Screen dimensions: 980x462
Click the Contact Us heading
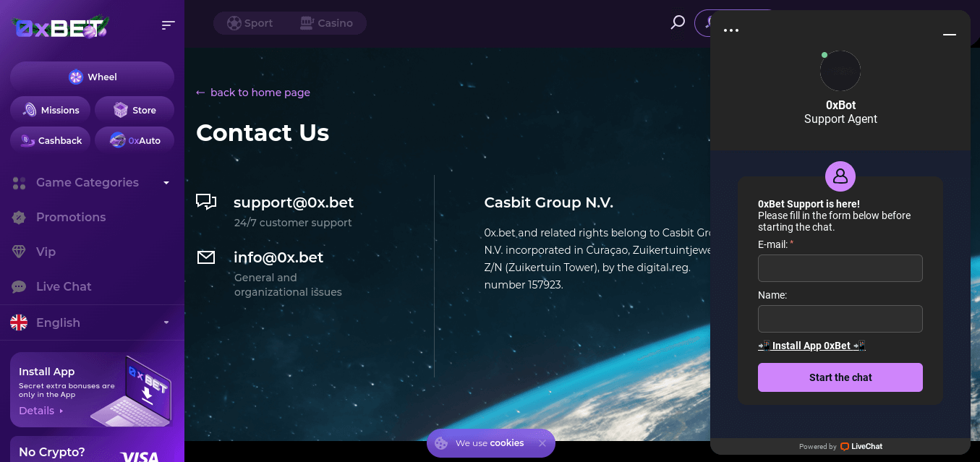tap(263, 132)
